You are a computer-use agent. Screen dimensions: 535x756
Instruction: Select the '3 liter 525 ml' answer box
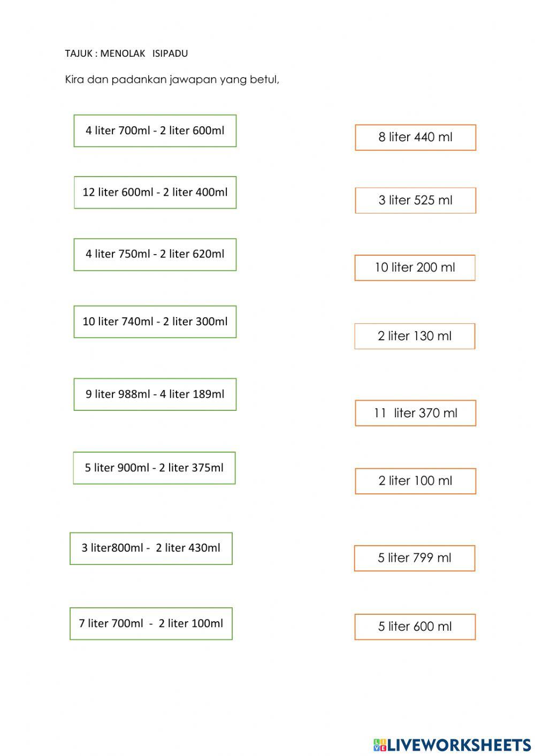pos(415,201)
